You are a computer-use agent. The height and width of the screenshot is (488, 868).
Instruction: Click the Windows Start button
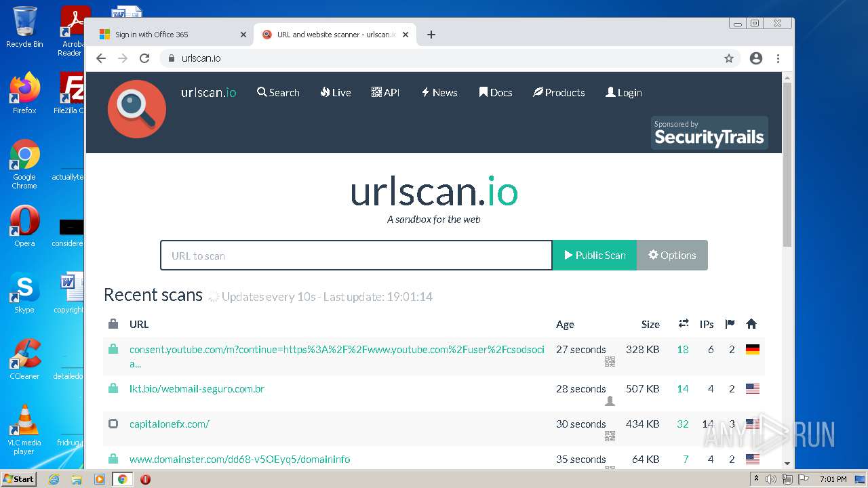tap(18, 479)
